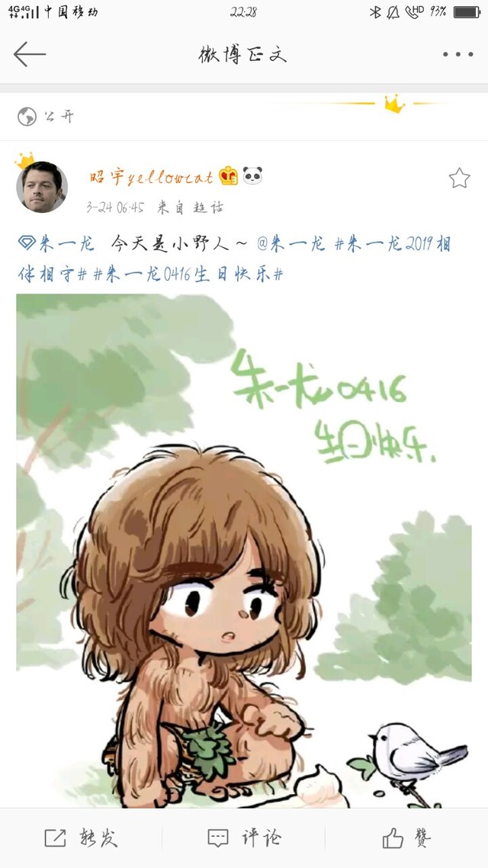This screenshot has height=868, width=488.
Task: Tap the panda badge next to username
Action: click(x=252, y=175)
